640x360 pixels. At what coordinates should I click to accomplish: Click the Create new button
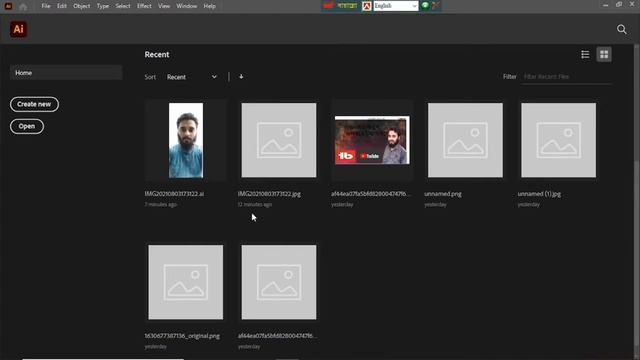coord(34,104)
